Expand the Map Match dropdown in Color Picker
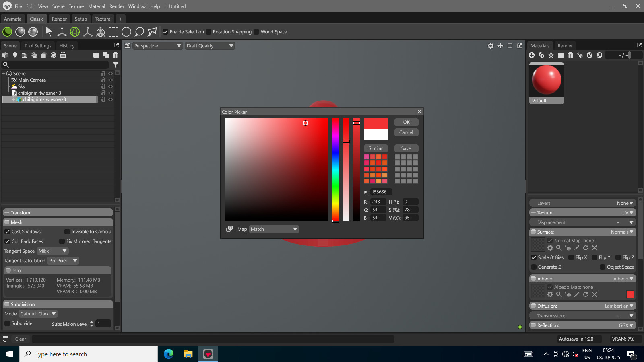This screenshot has width=644, height=362. (274, 229)
